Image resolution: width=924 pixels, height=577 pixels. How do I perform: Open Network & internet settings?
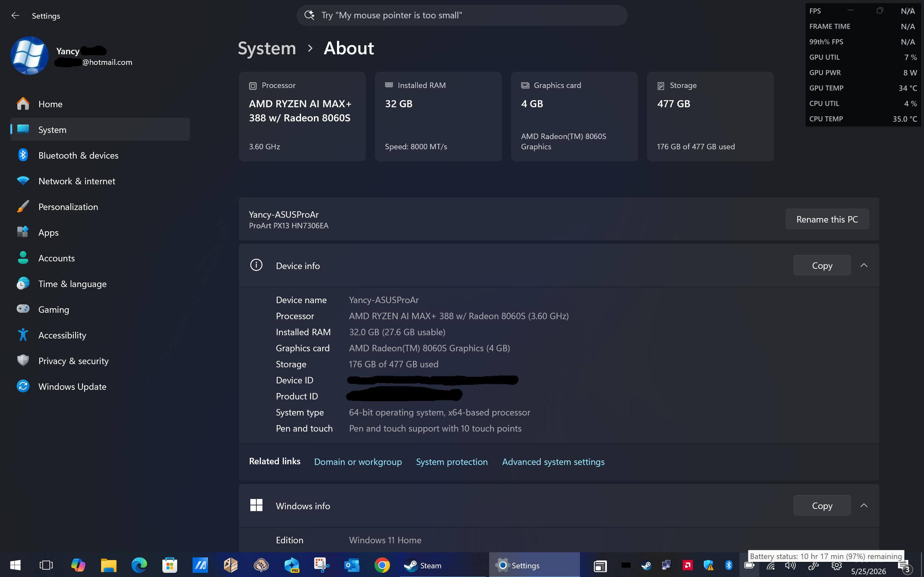(100, 181)
